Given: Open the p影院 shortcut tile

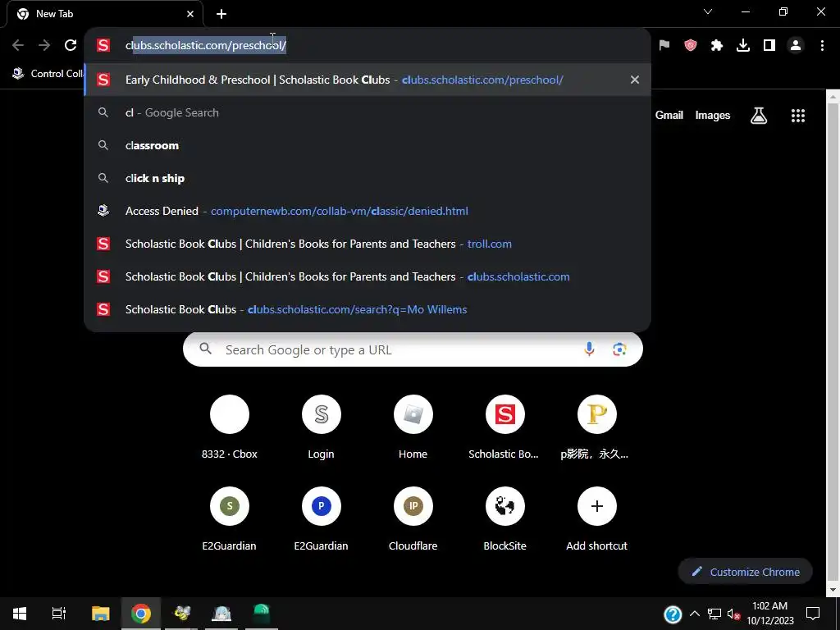Looking at the screenshot, I should pyautogui.click(x=597, y=428).
